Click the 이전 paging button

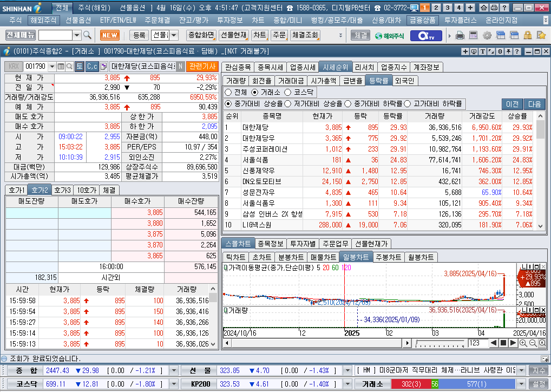coord(512,104)
